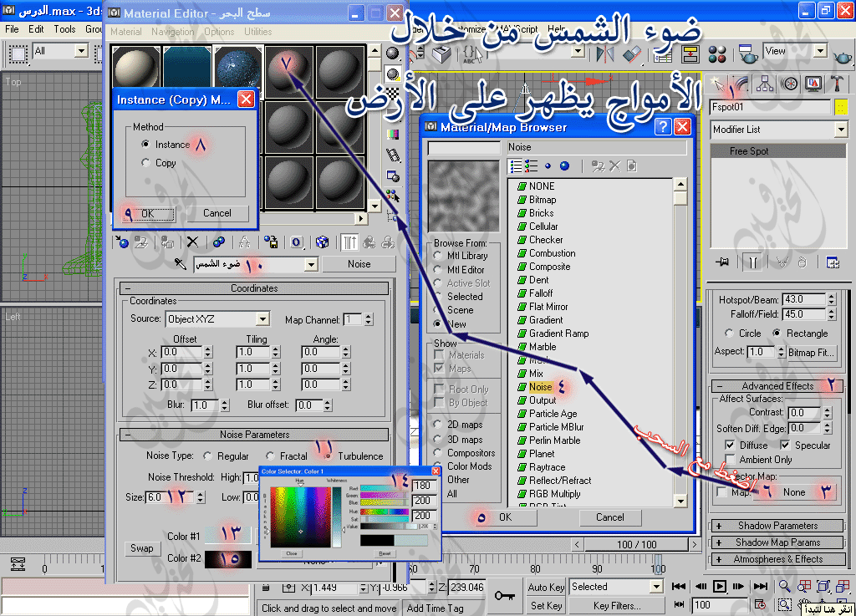The image size is (856, 616).
Task: Open the All selection filter dropdown
Action: pos(81,51)
